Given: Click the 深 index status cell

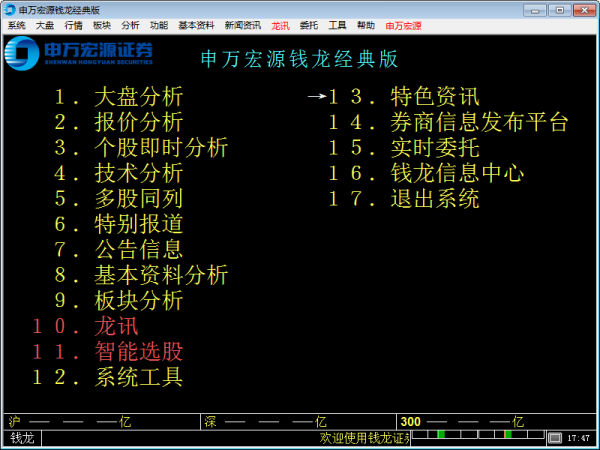Looking at the screenshot, I should (298, 422).
